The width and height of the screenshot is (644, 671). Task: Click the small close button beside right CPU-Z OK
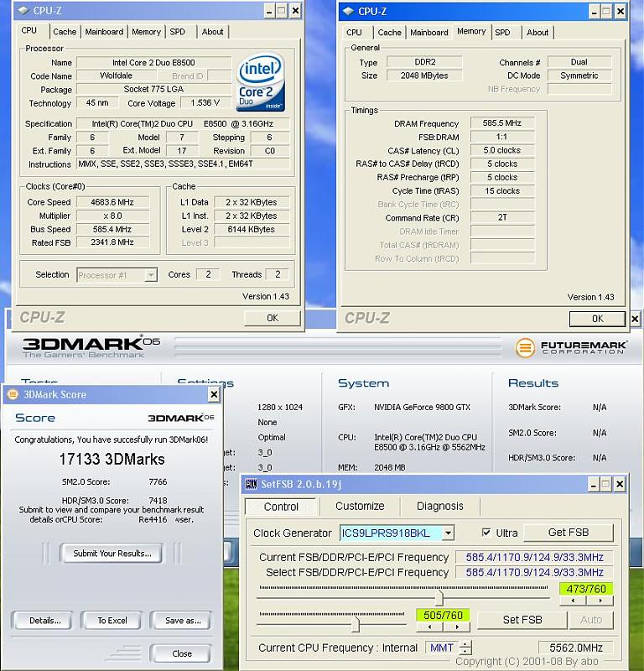click(635, 319)
